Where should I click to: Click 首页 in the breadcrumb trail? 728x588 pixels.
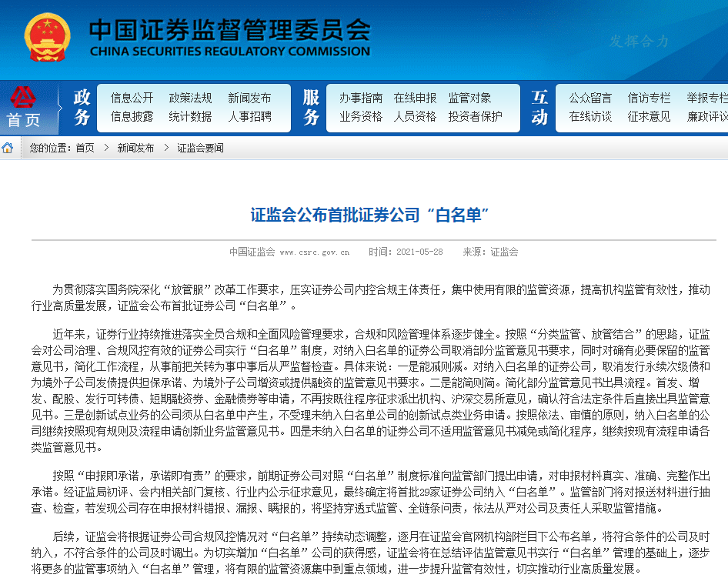point(85,148)
